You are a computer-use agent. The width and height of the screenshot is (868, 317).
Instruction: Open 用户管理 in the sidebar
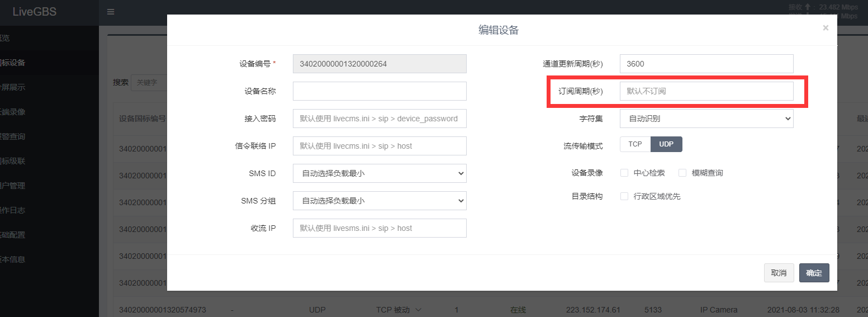pos(49,186)
